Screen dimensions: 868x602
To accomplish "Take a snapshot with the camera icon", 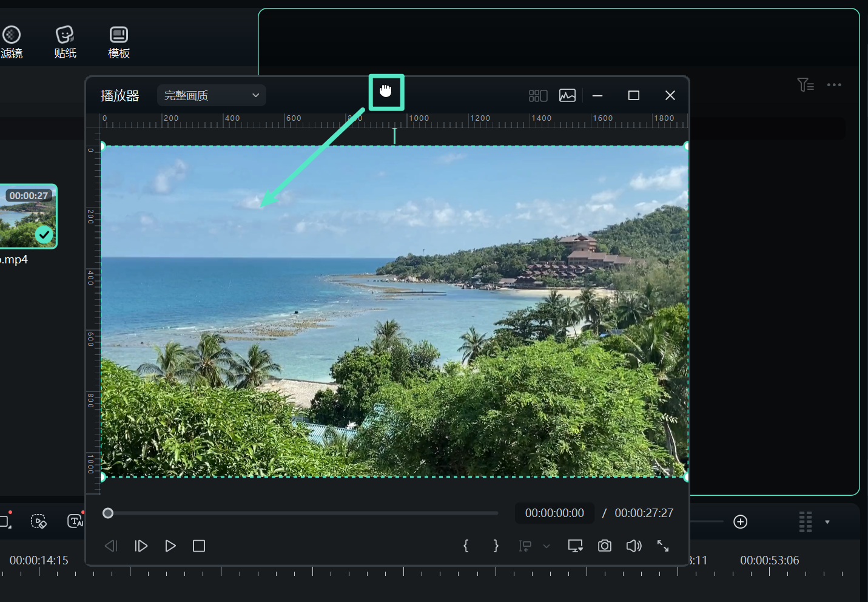I will pyautogui.click(x=604, y=546).
